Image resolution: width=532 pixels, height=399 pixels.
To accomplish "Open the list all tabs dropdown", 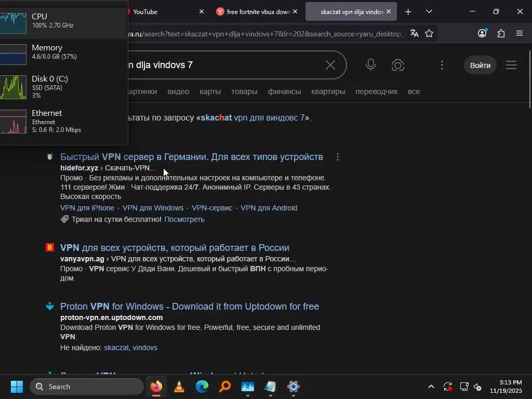I will [x=429, y=11].
